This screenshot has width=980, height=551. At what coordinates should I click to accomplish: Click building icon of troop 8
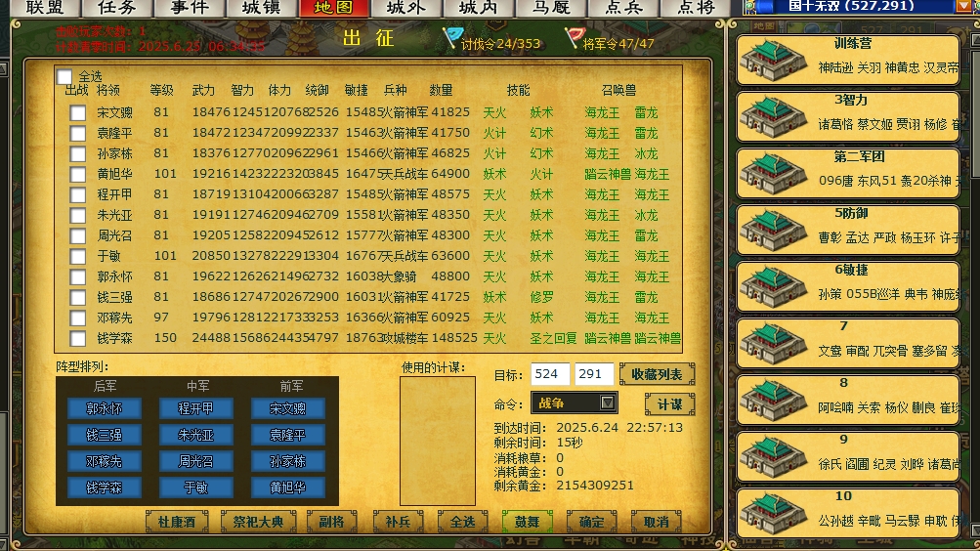tap(774, 400)
